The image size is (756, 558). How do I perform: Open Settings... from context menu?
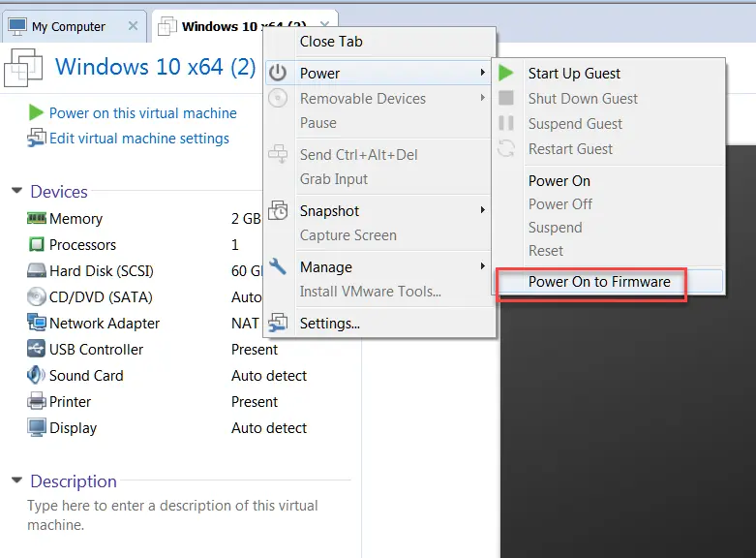point(379,323)
